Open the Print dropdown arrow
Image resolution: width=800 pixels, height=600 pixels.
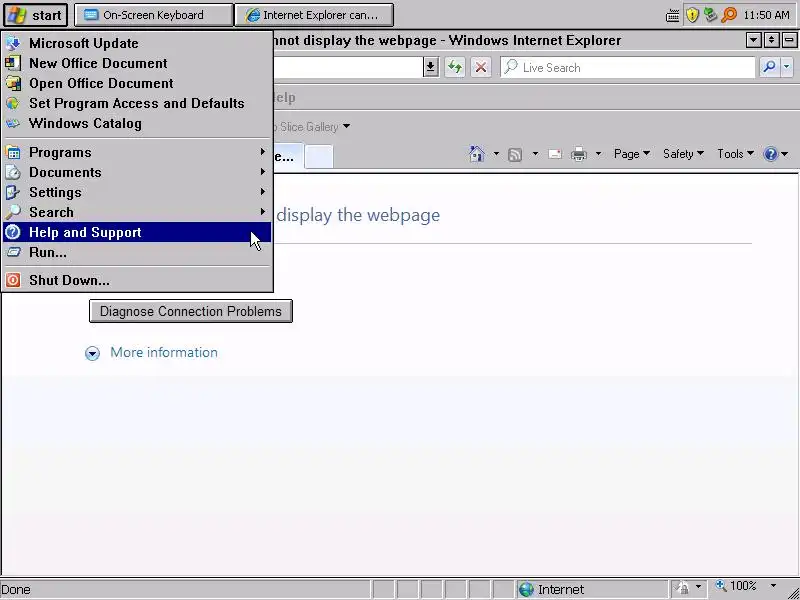click(x=598, y=153)
